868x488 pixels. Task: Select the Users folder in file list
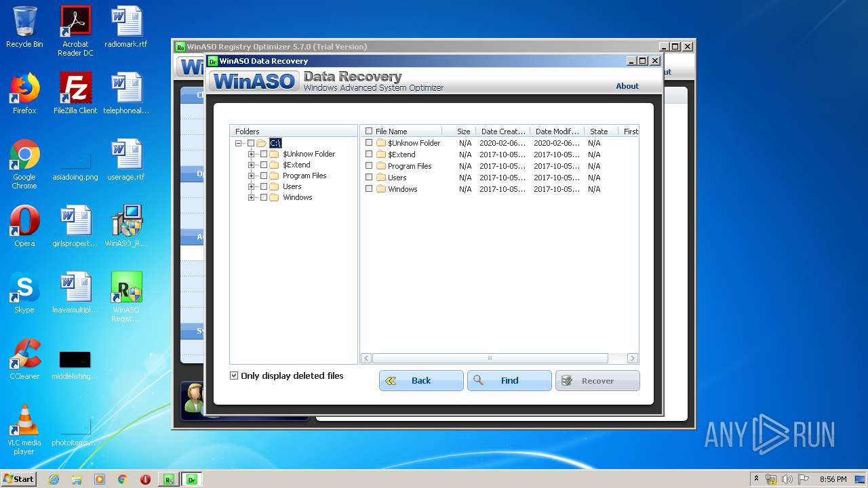tap(397, 178)
